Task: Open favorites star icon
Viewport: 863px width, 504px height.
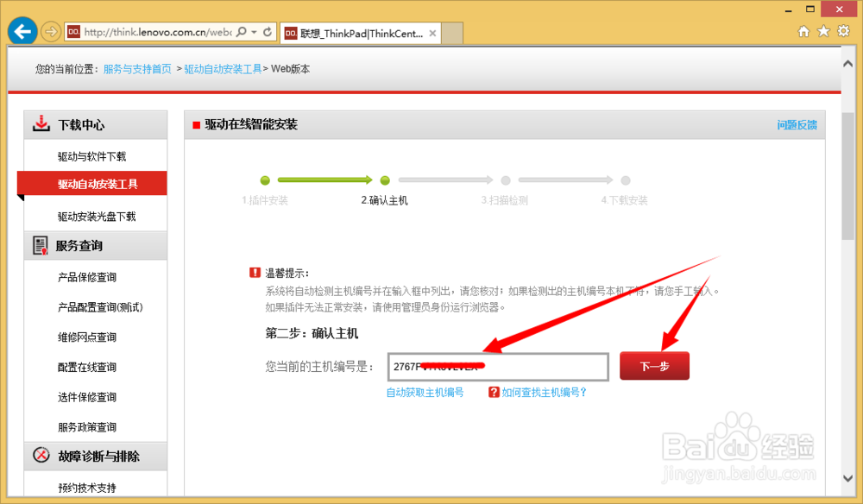Action: [x=823, y=31]
